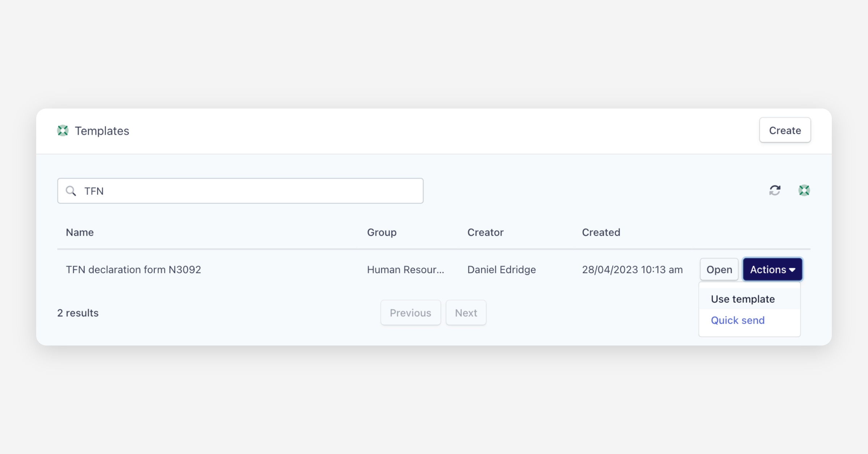Viewport: 868px width, 454px height.
Task: Sort by the Group column header
Action: pyautogui.click(x=382, y=232)
